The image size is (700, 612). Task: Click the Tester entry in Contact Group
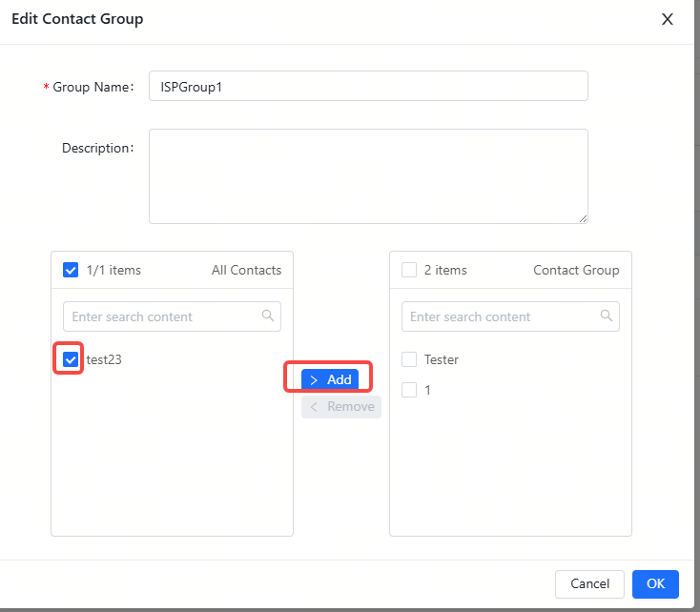click(x=442, y=359)
